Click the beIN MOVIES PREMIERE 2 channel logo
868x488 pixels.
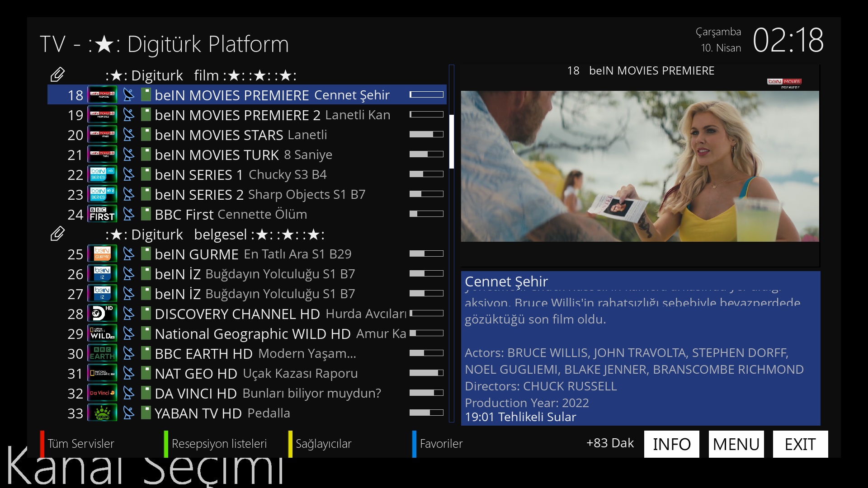point(102,115)
